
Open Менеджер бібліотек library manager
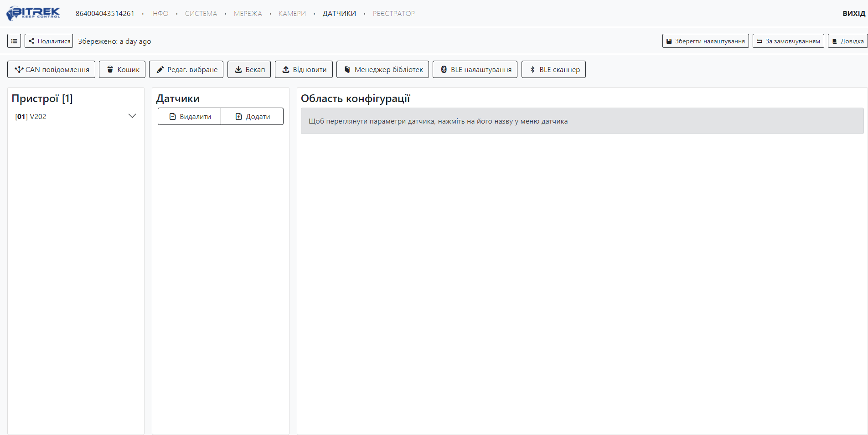[382, 69]
